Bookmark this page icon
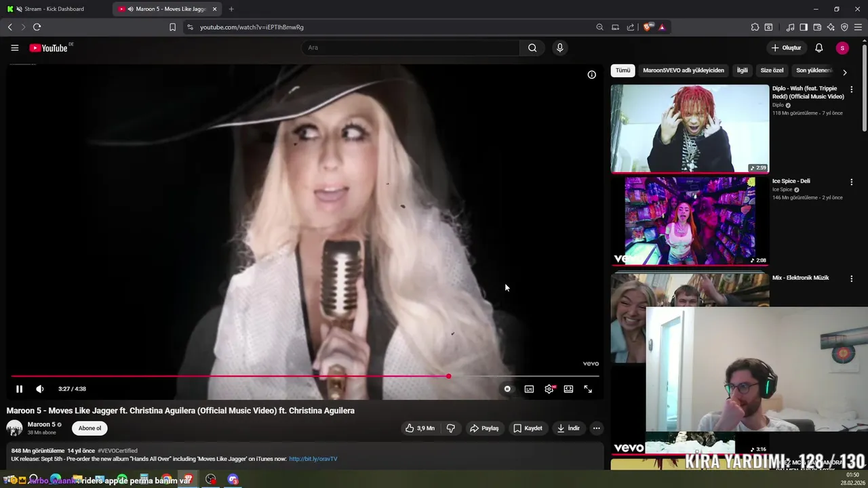The width and height of the screenshot is (868, 488). pos(172,27)
